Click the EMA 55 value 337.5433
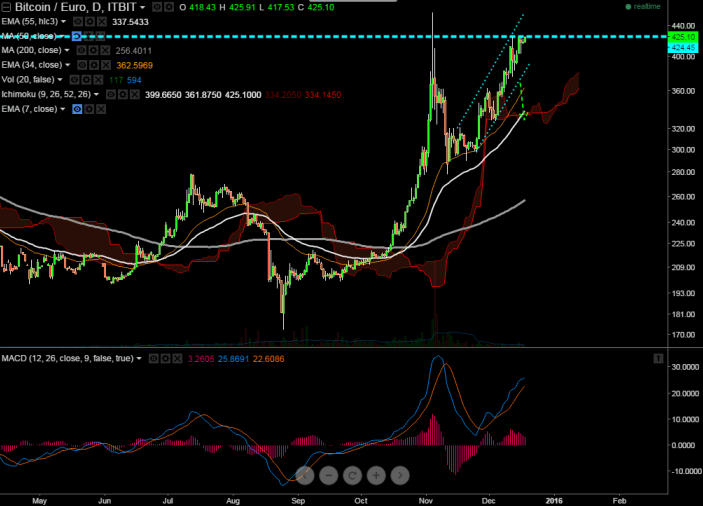The width and height of the screenshot is (703, 506). point(130,22)
